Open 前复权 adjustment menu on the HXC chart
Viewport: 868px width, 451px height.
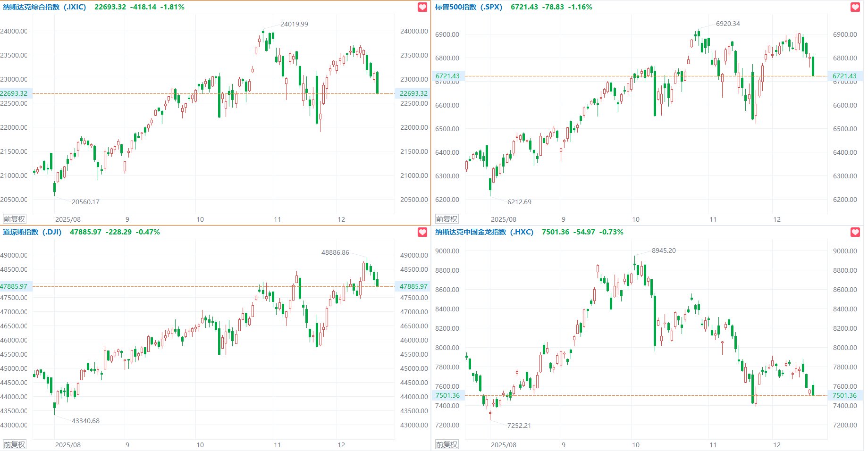click(x=447, y=445)
